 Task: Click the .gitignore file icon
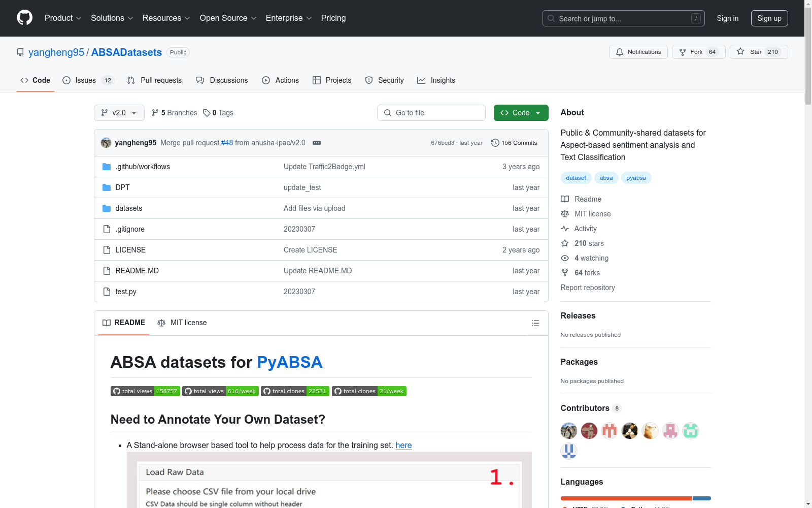click(x=107, y=229)
